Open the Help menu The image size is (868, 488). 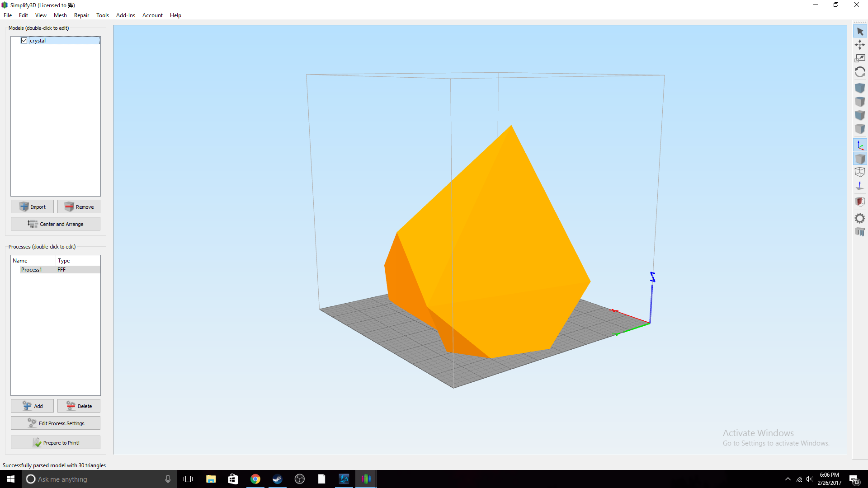pyautogui.click(x=175, y=15)
